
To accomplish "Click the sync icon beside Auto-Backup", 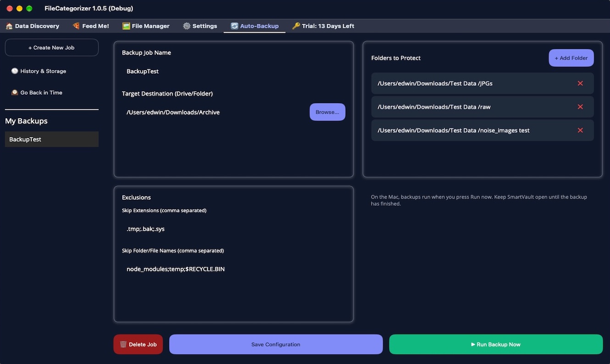I will [234, 26].
